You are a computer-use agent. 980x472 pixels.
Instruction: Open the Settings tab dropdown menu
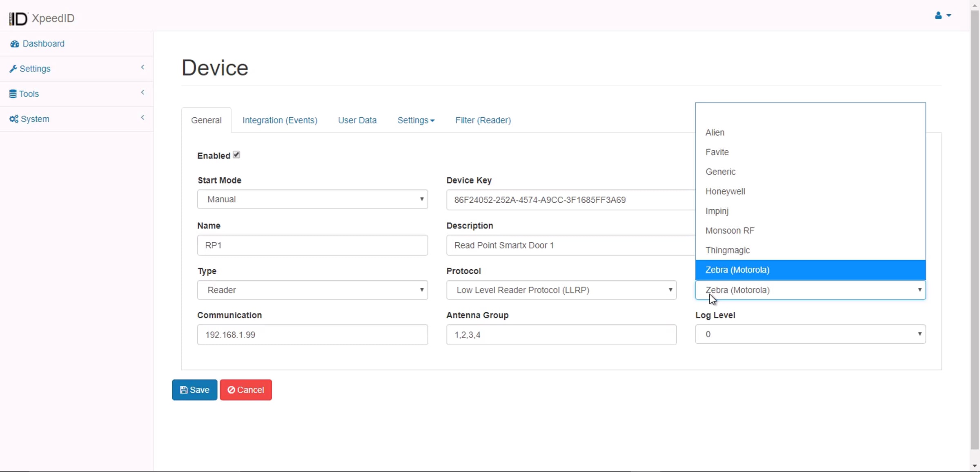click(416, 120)
